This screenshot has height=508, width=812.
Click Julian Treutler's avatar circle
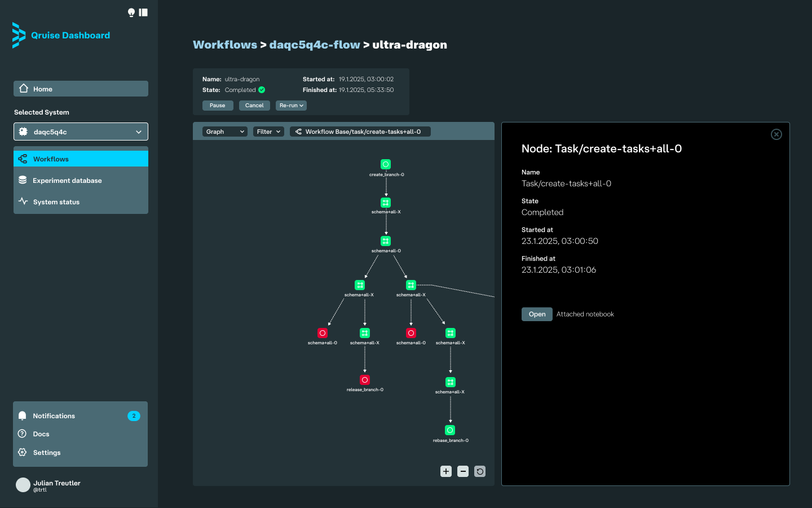(x=23, y=485)
